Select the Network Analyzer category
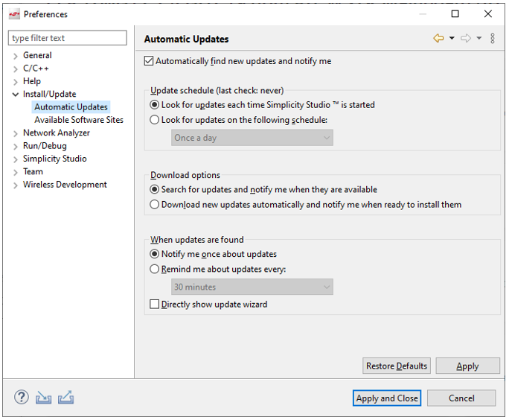The image size is (509, 420). (57, 133)
